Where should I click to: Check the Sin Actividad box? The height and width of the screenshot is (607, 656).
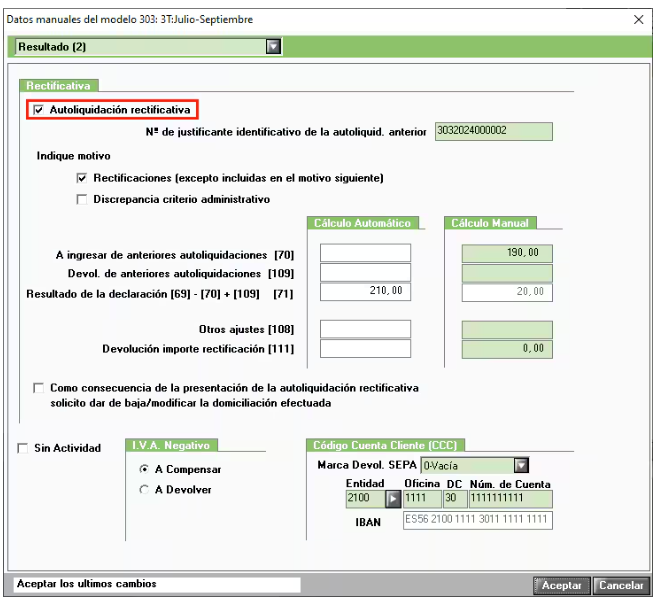click(24, 448)
